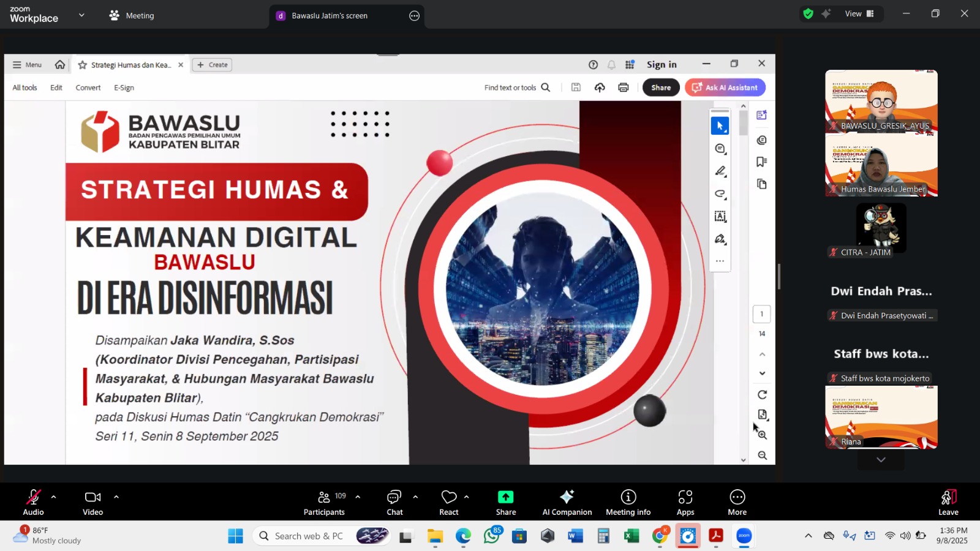
Task: Open the Chat options chevron
Action: tap(417, 497)
